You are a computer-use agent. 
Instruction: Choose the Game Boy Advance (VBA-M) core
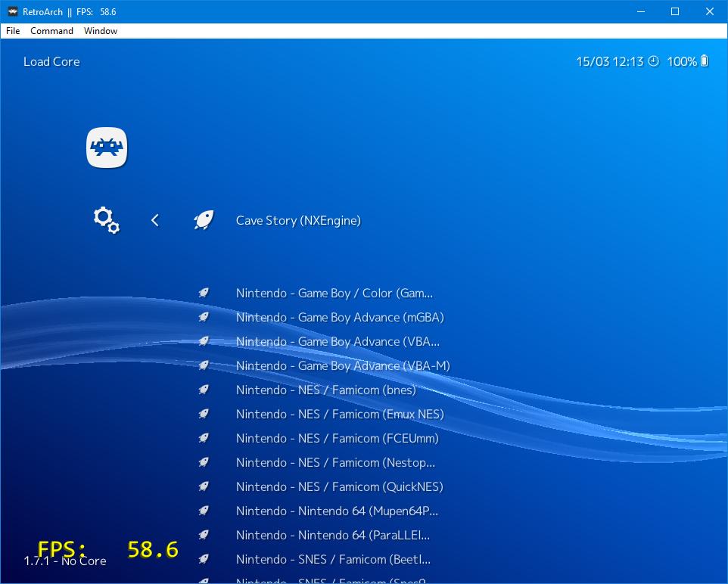point(343,365)
